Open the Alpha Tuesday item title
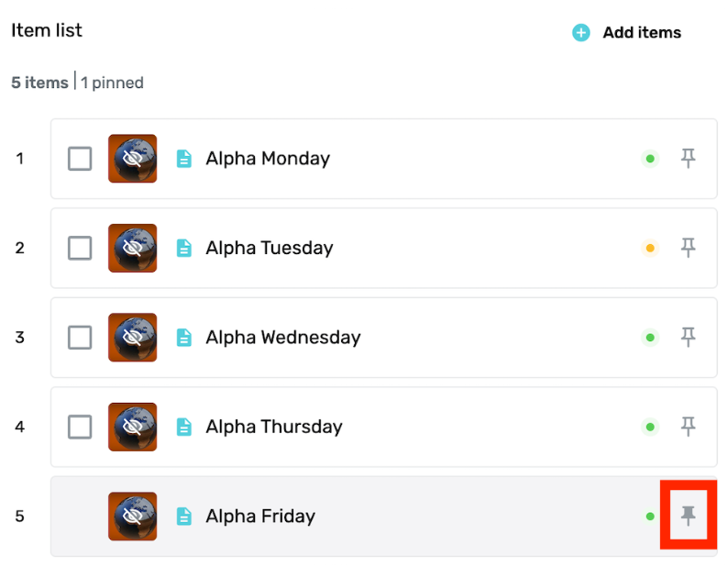728x567 pixels. point(270,249)
